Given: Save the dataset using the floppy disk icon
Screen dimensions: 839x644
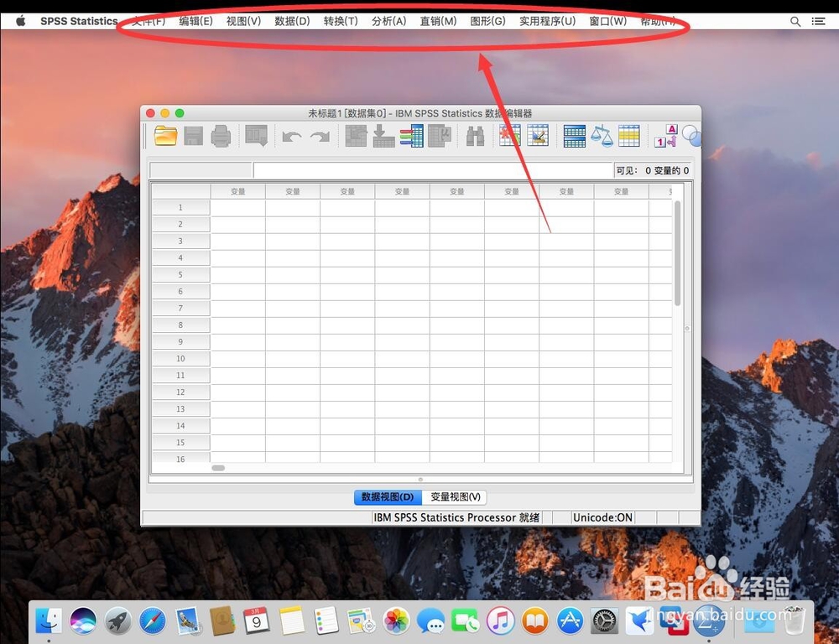Looking at the screenshot, I should click(193, 136).
